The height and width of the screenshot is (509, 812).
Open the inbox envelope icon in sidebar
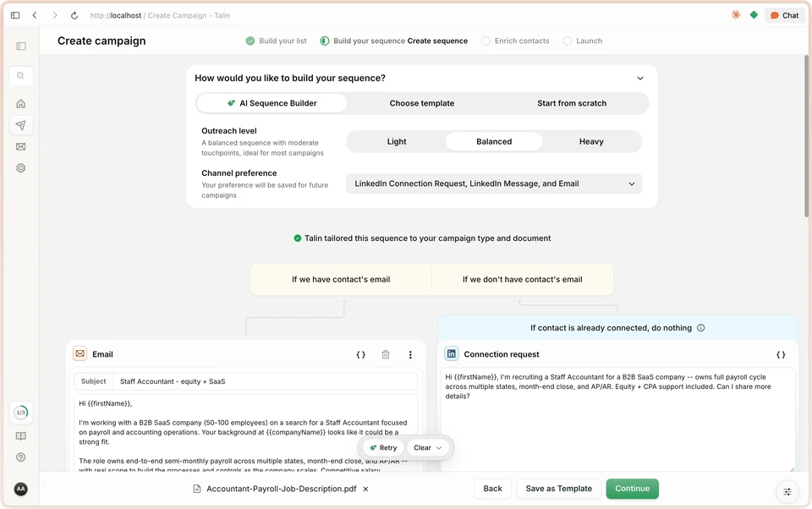point(20,146)
